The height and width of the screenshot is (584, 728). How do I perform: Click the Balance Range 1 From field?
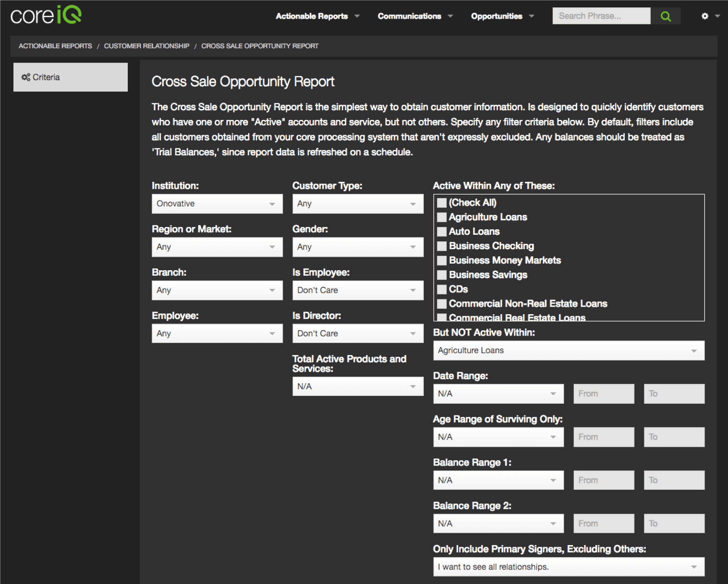[x=604, y=480]
